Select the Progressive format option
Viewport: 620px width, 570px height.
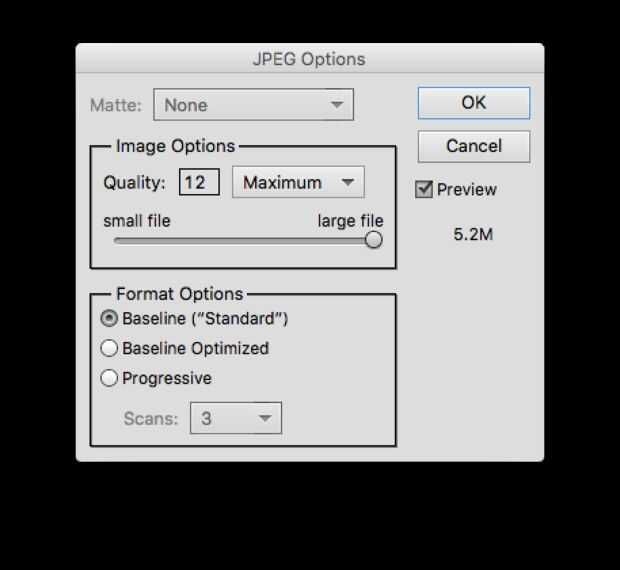pyautogui.click(x=110, y=379)
